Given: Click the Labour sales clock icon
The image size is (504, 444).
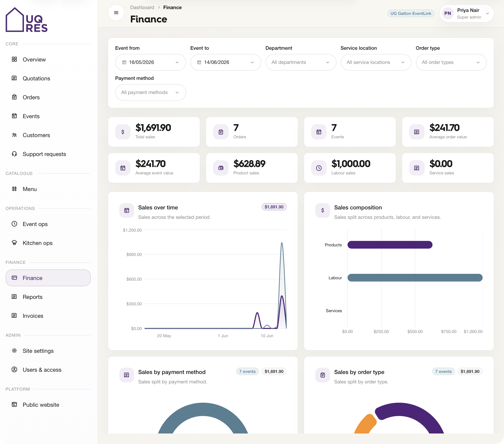Looking at the screenshot, I should 319,168.
